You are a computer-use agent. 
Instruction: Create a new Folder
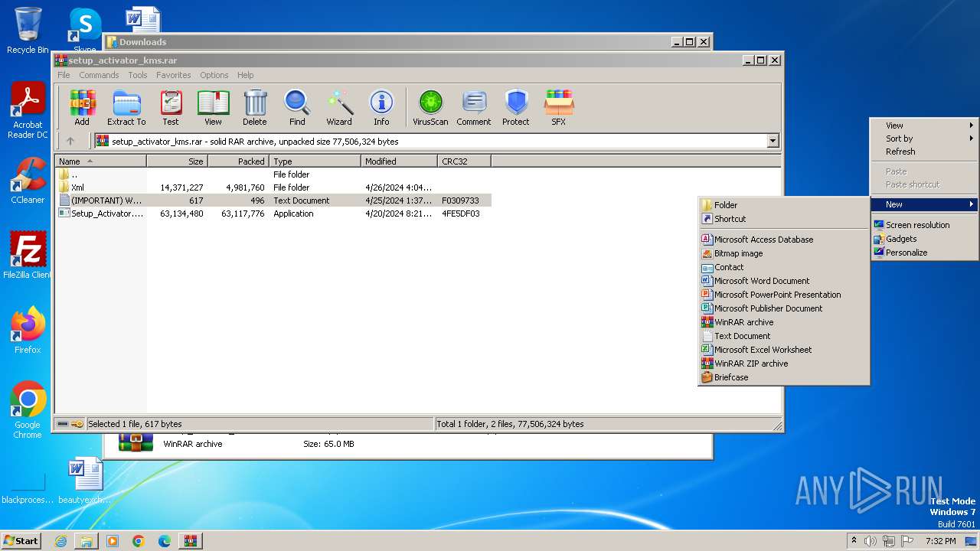(x=784, y=205)
